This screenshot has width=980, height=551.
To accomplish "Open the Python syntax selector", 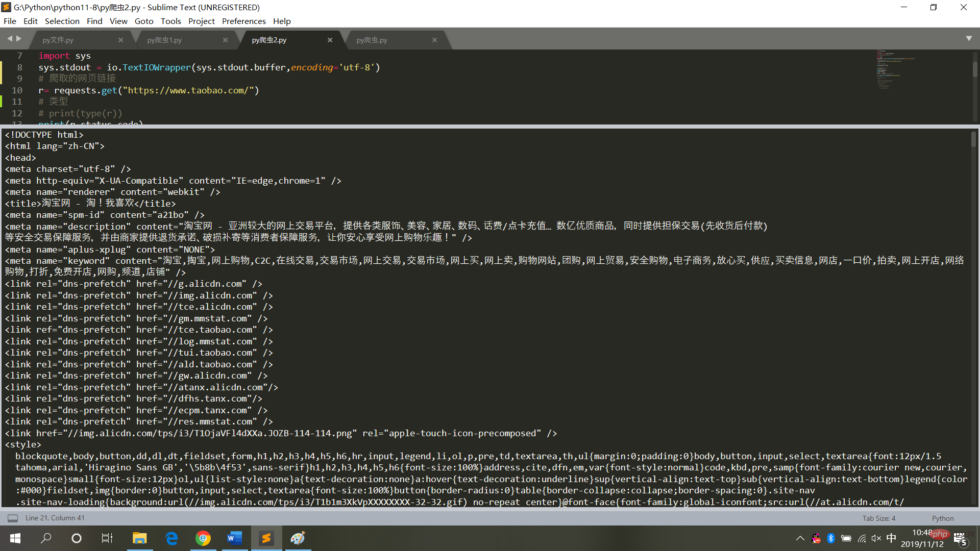I will [x=942, y=518].
